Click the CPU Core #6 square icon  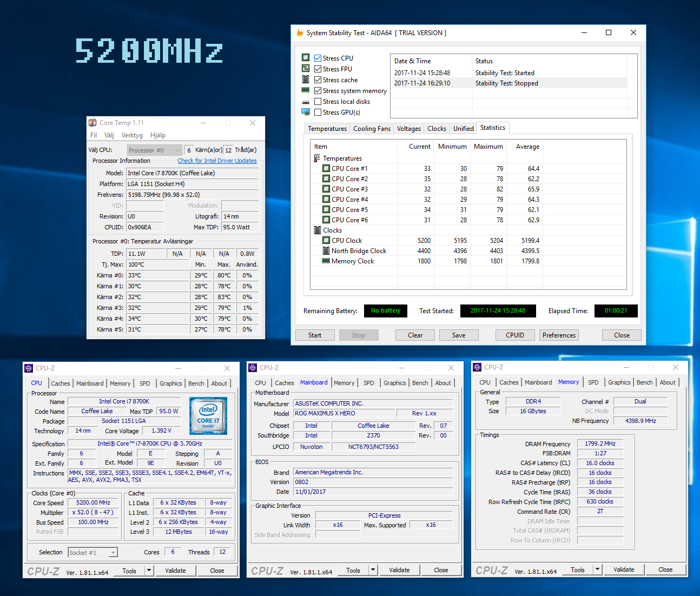tap(326, 220)
